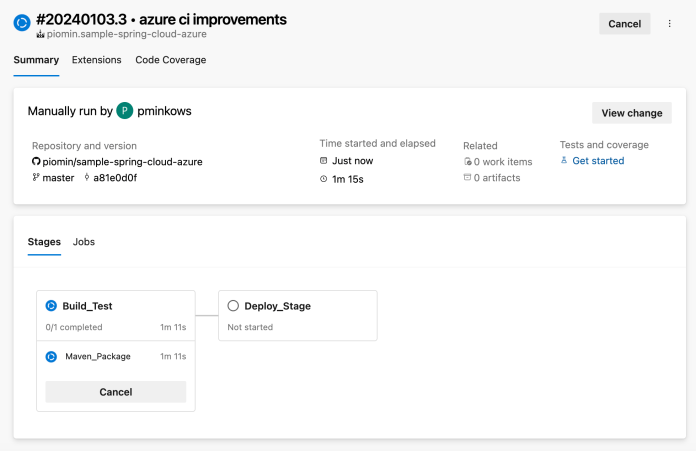The width and height of the screenshot is (696, 451).
Task: Open the Extensions tab
Action: coord(96,60)
